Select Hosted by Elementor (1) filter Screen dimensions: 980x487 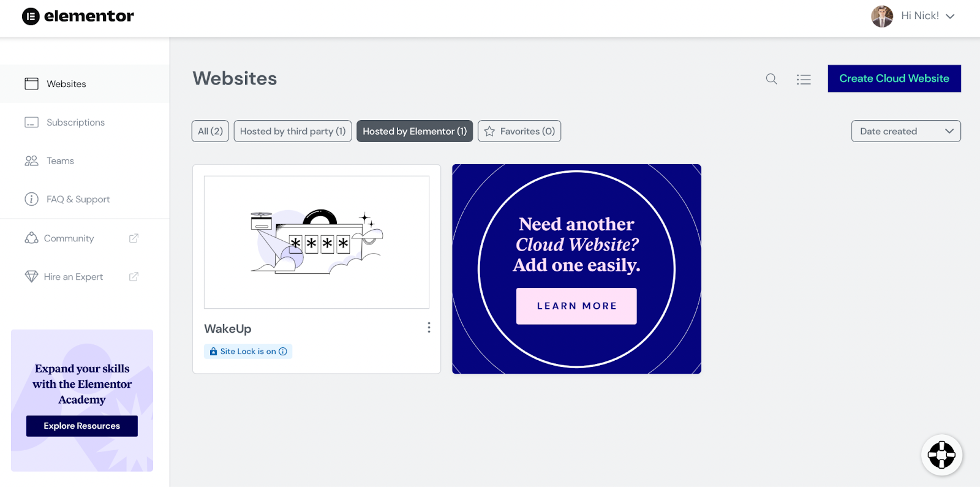[415, 131]
